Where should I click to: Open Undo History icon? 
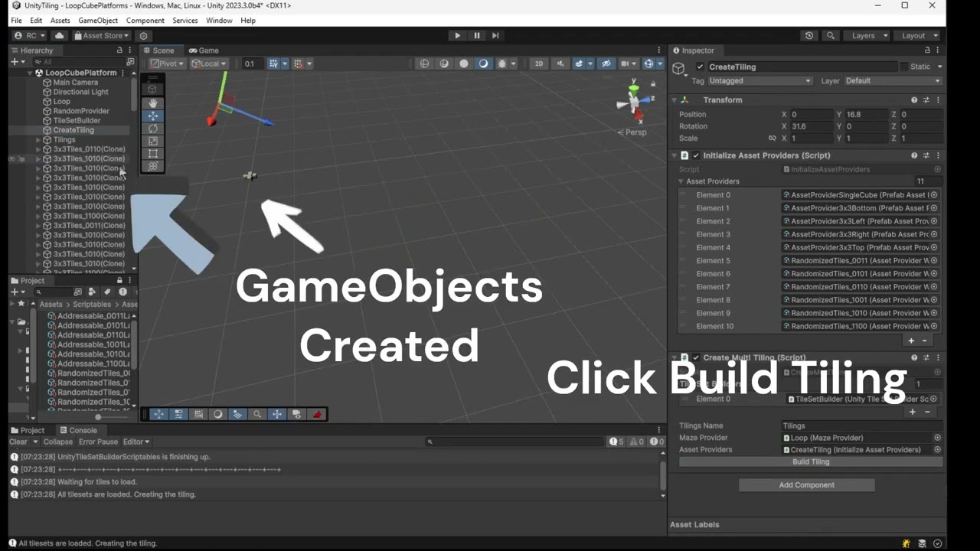click(809, 36)
